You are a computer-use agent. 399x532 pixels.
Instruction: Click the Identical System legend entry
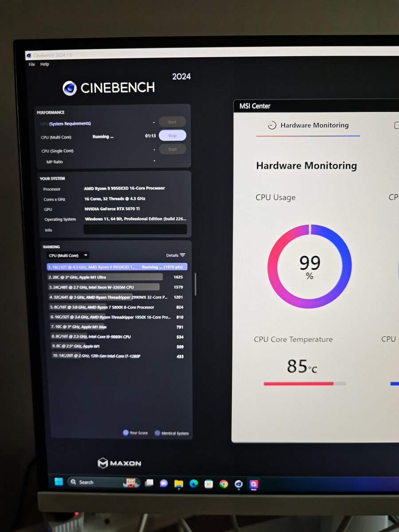172,433
